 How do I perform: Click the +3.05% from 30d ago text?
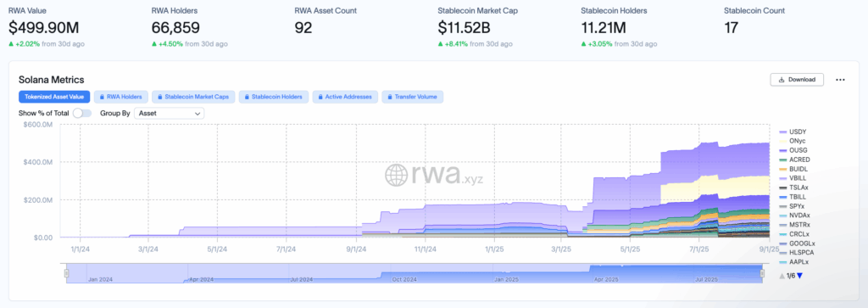pyautogui.click(x=619, y=44)
